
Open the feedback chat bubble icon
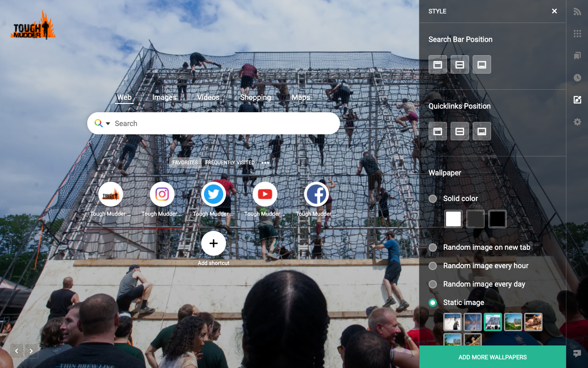pos(577,354)
